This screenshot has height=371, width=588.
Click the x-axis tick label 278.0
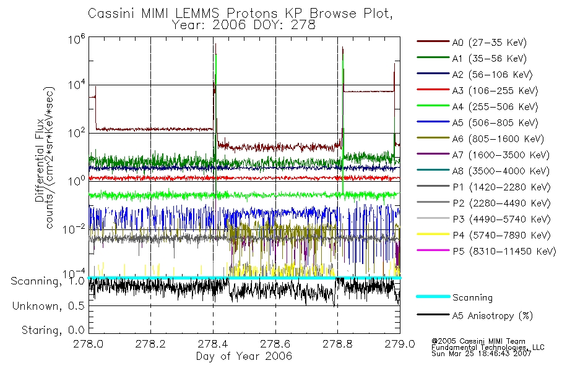point(88,344)
